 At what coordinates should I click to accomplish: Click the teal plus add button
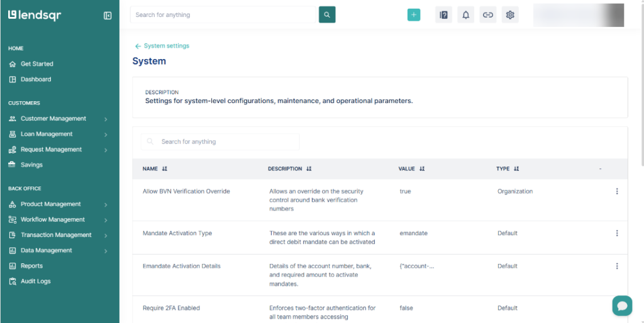click(414, 15)
